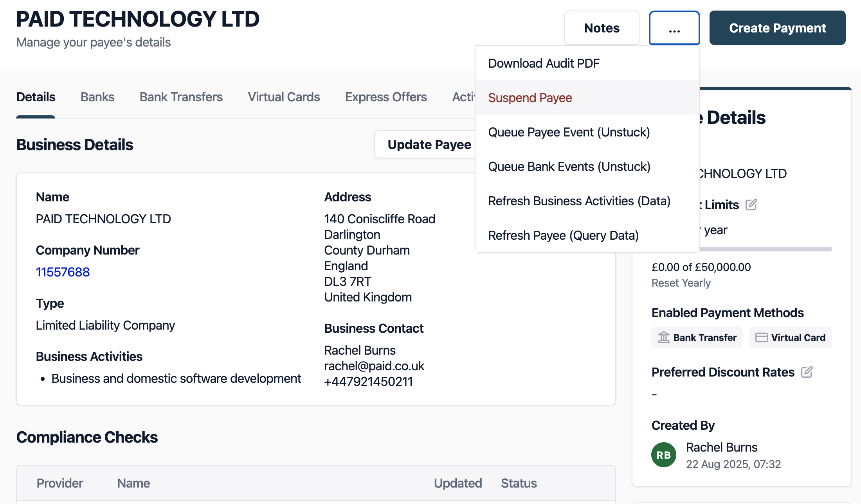Click '140 Coniscliffe Road' address line

[x=380, y=219]
